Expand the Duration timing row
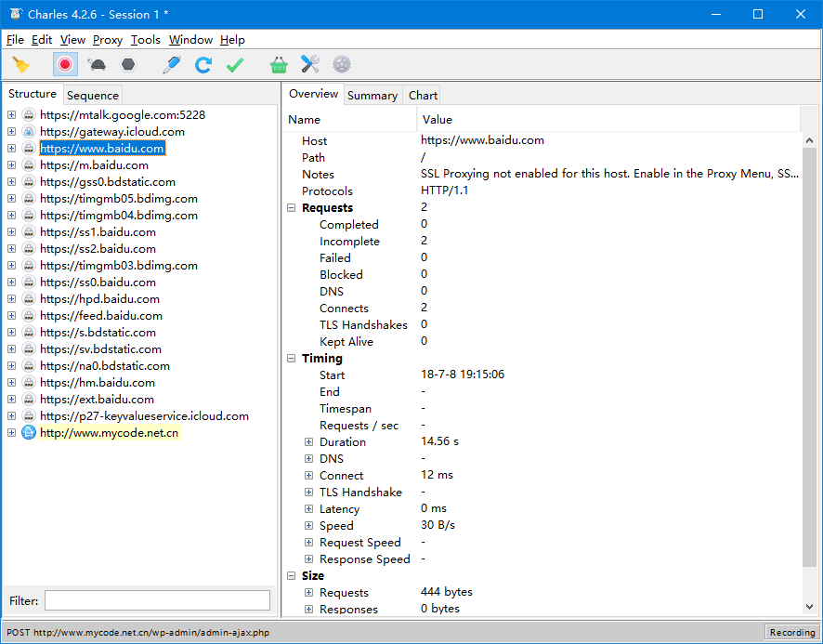 [x=308, y=441]
